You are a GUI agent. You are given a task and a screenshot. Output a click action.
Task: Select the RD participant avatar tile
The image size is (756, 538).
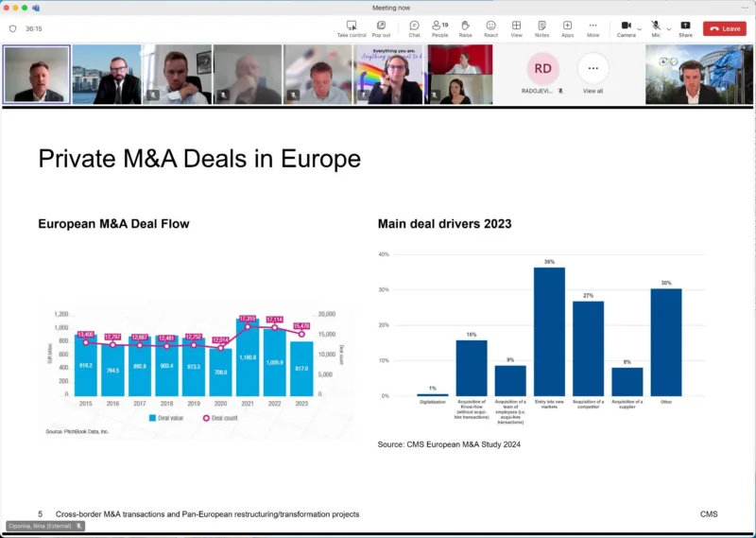[542, 69]
